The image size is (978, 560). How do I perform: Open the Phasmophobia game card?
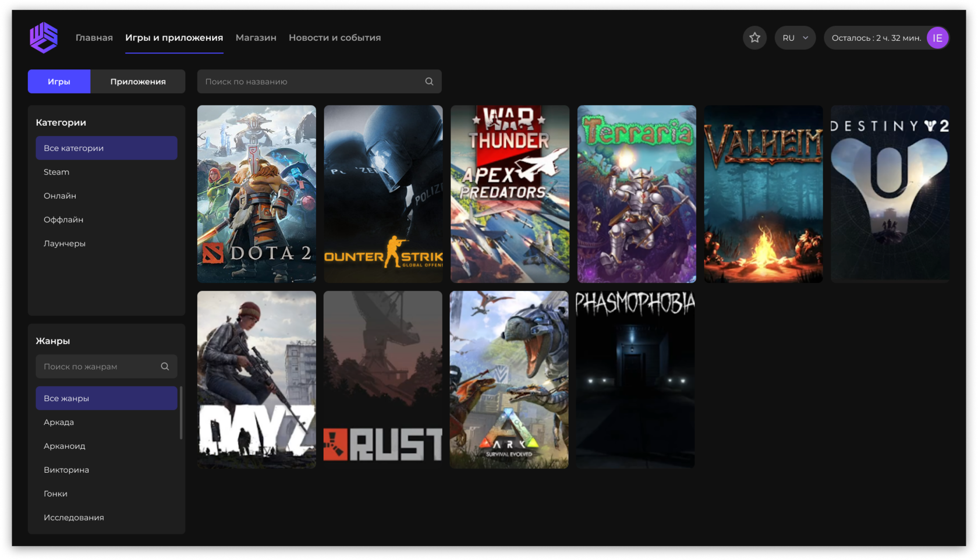(636, 380)
